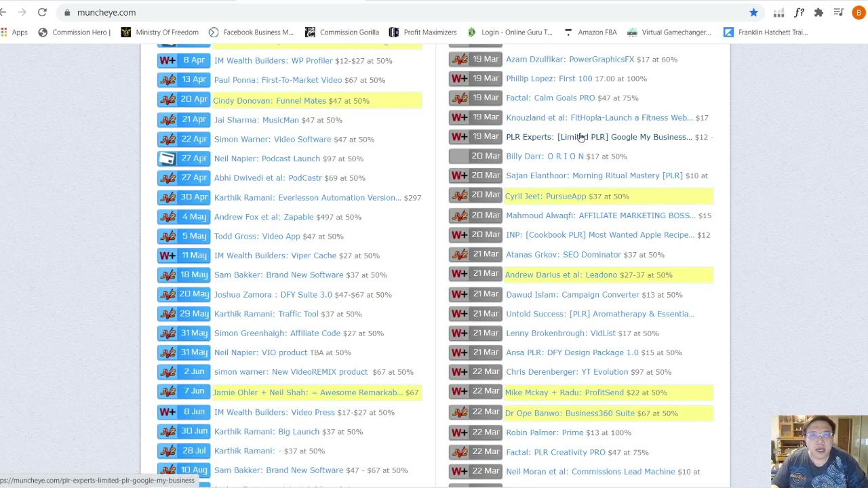Open Todd Gross: Video App link
This screenshot has width=868, height=488.
point(257,236)
